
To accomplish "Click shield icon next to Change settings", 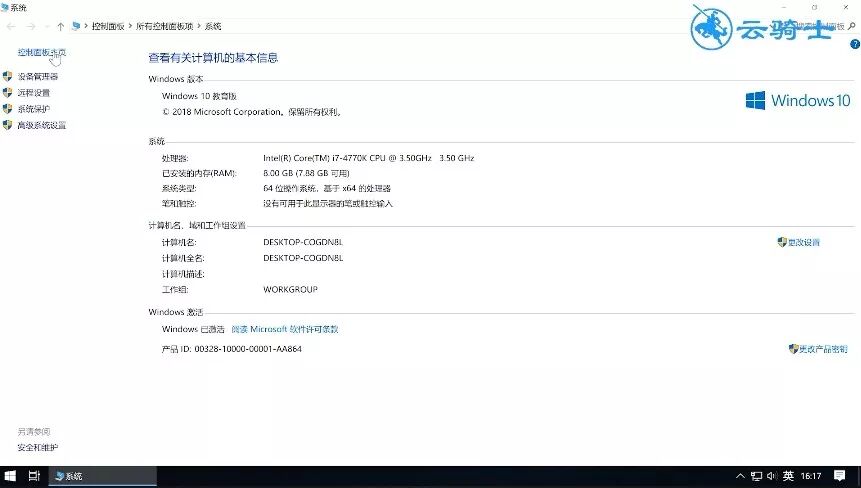I will (782, 242).
